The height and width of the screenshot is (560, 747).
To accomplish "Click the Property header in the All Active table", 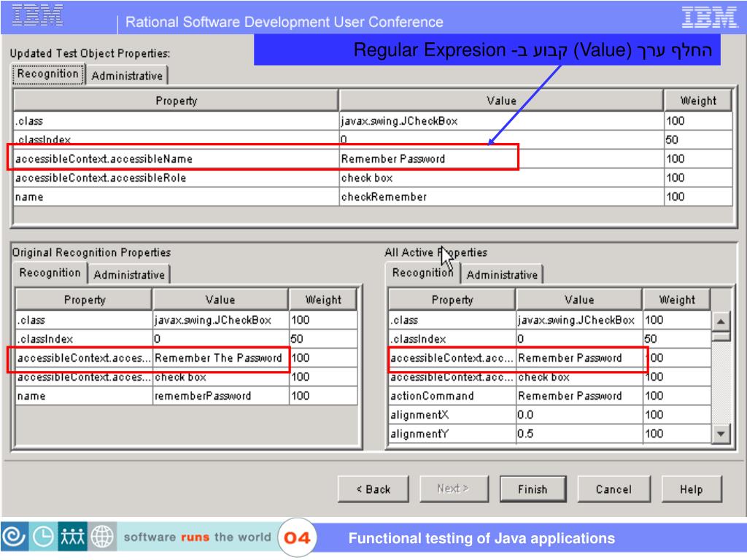I will (x=452, y=300).
